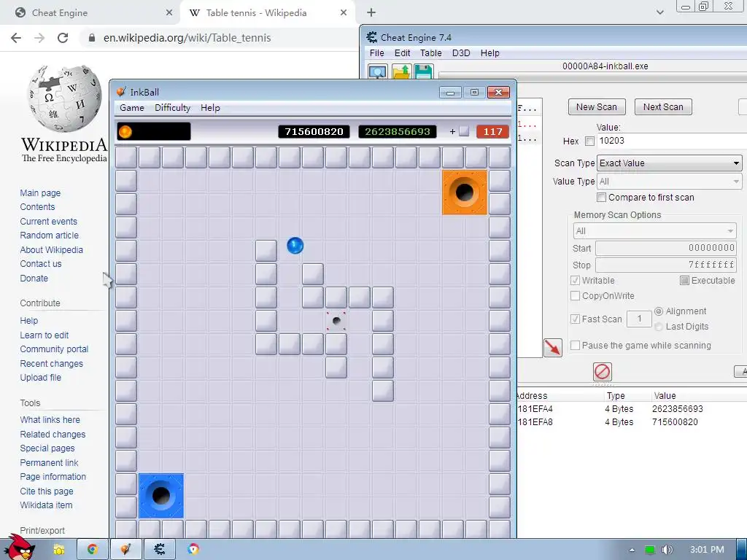This screenshot has height=560, width=747.
Task: Toggle the Writable checkbox
Action: click(575, 281)
